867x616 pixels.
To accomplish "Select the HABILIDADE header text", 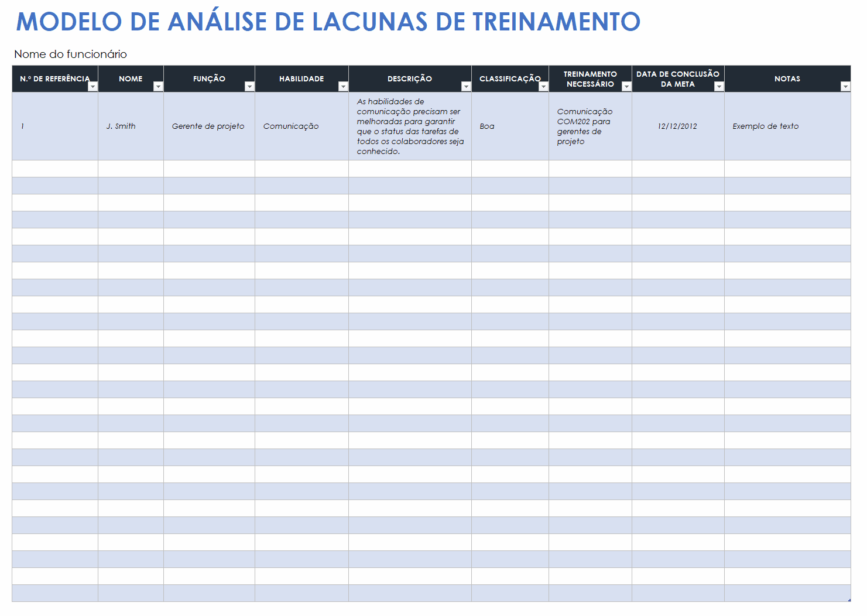I will coord(301,78).
